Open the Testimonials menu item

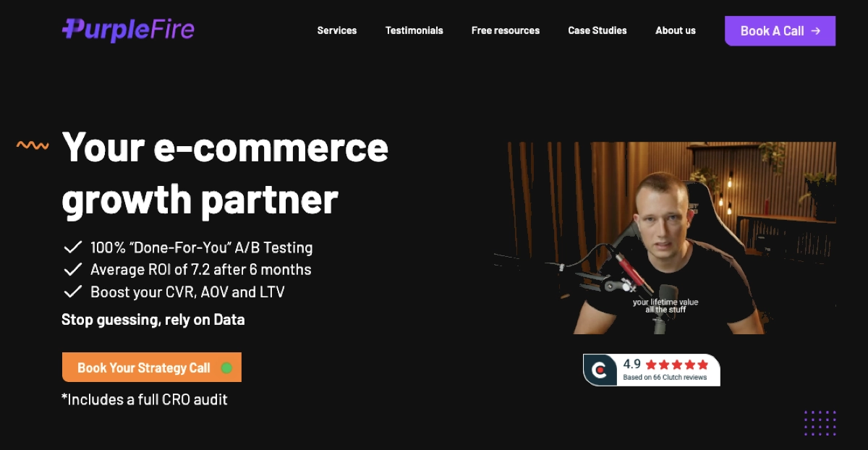[x=414, y=30]
